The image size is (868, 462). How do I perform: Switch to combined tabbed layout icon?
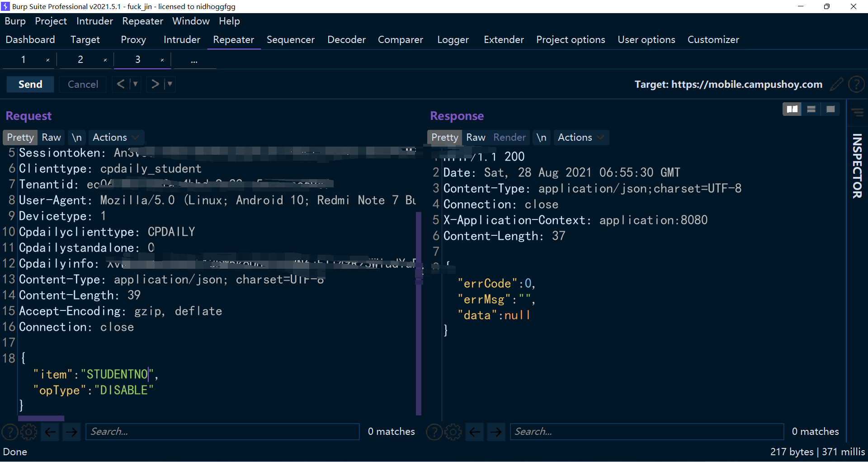[830, 109]
